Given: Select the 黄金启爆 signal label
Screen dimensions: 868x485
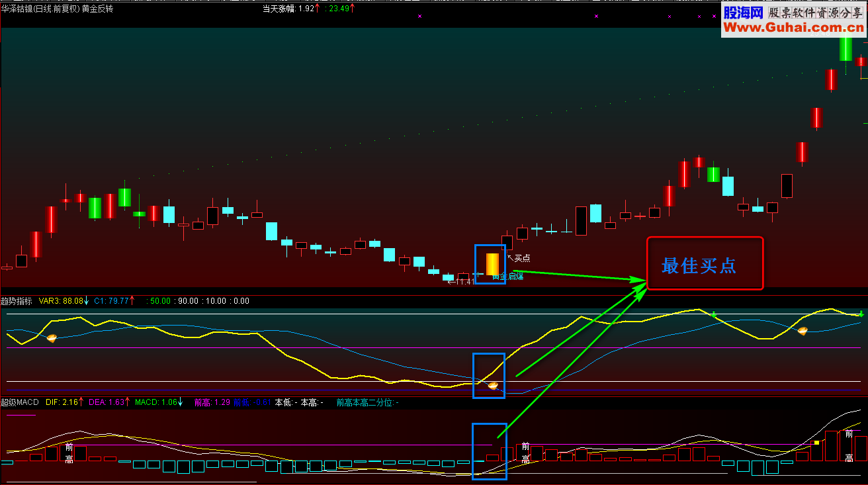Looking at the screenshot, I should coord(508,276).
